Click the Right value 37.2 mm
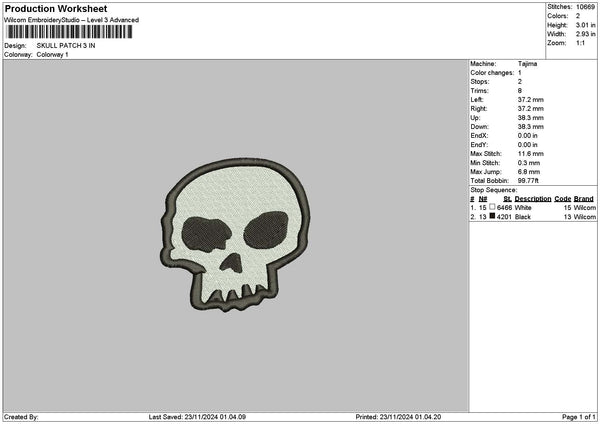The height and width of the screenshot is (424, 600). point(531,109)
